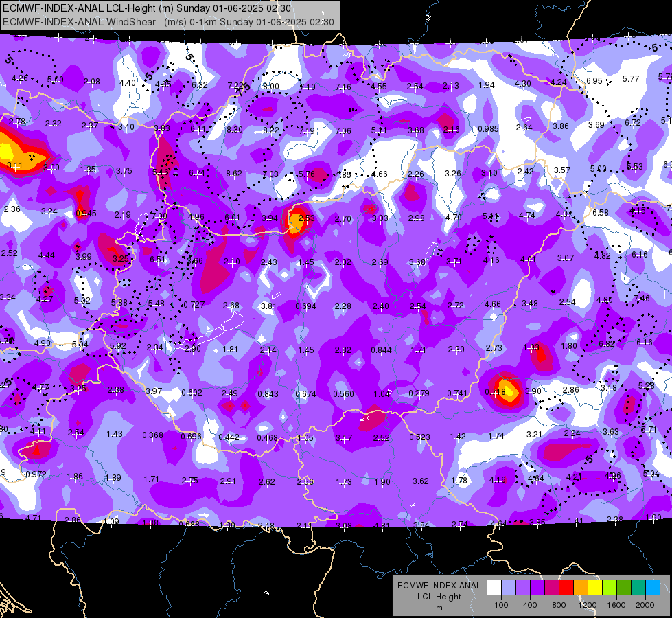
Task: Click the wind shear value 0.727
Action: [194, 304]
